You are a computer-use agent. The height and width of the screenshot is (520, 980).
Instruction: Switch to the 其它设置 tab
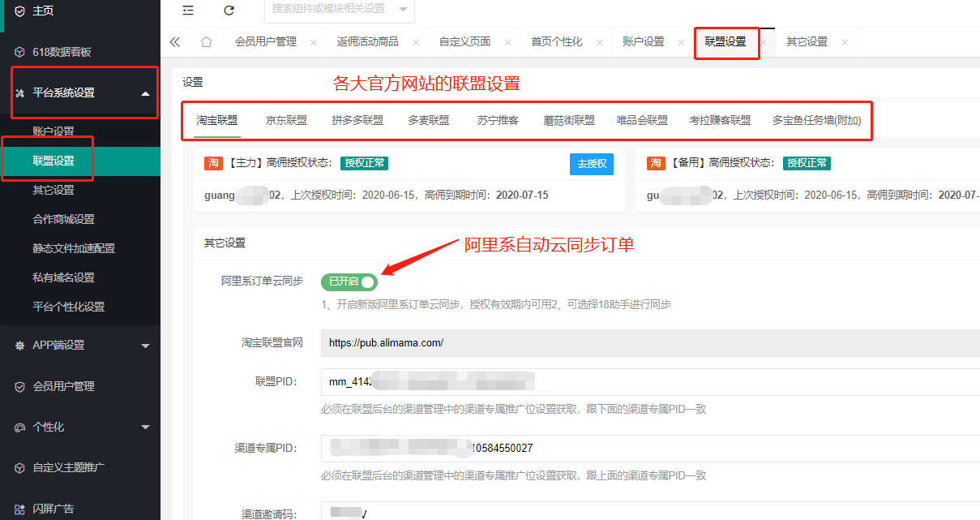pos(807,42)
